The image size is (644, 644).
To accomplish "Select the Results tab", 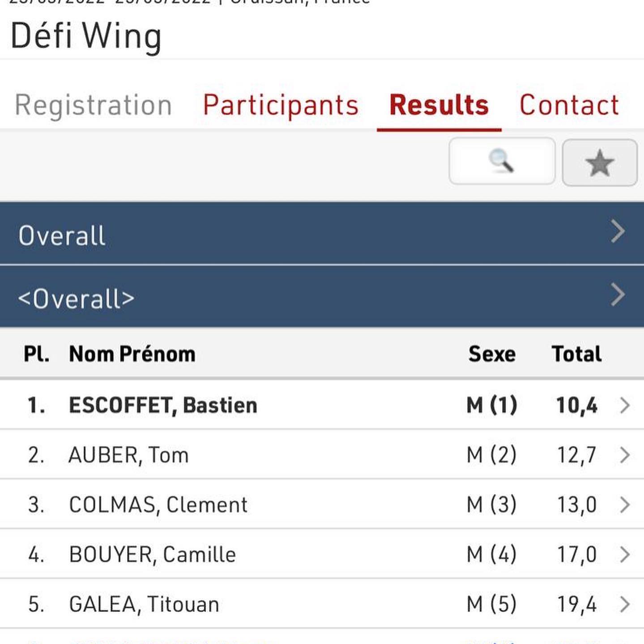I will coord(439,106).
